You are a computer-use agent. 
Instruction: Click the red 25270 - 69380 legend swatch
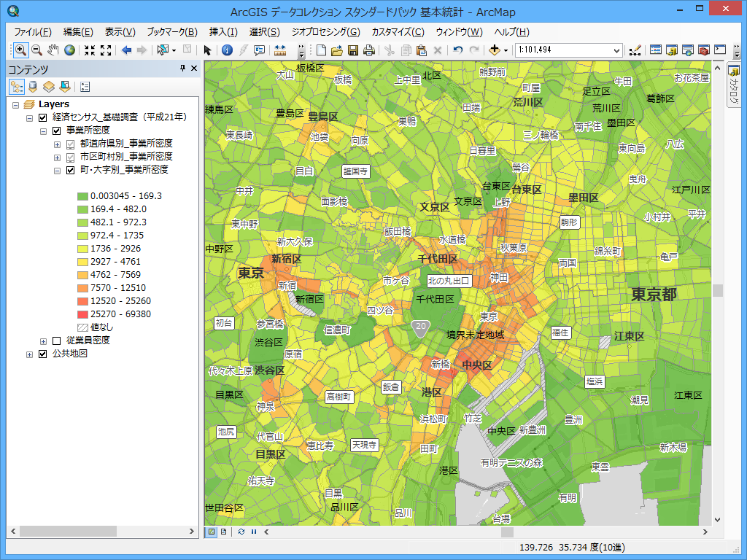point(82,314)
